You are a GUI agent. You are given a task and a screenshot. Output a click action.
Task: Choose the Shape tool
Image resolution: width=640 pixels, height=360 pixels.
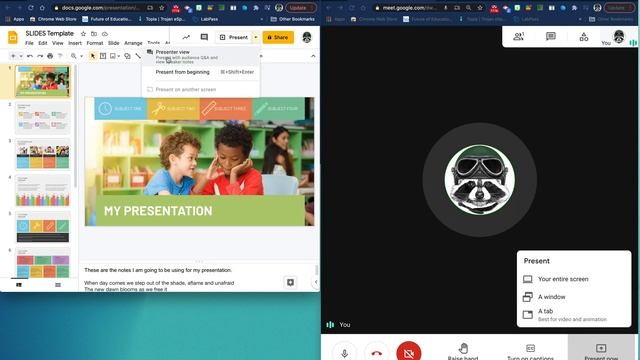(127, 56)
